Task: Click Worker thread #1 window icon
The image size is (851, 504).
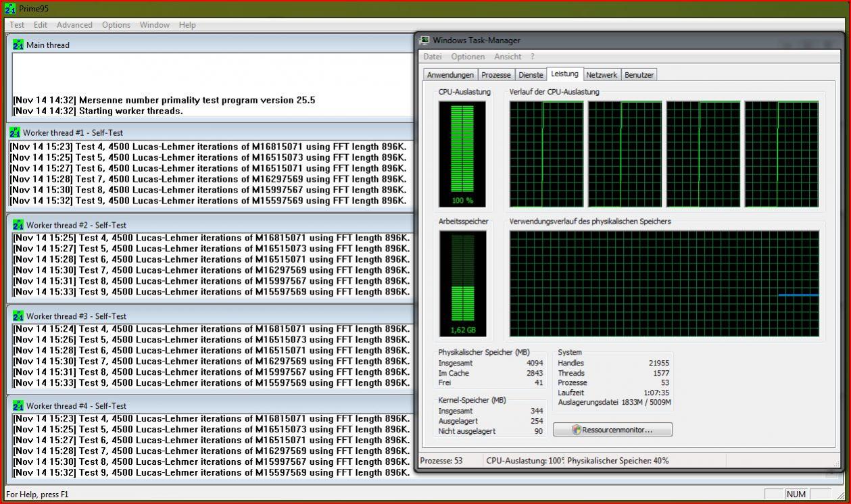Action: [15, 132]
